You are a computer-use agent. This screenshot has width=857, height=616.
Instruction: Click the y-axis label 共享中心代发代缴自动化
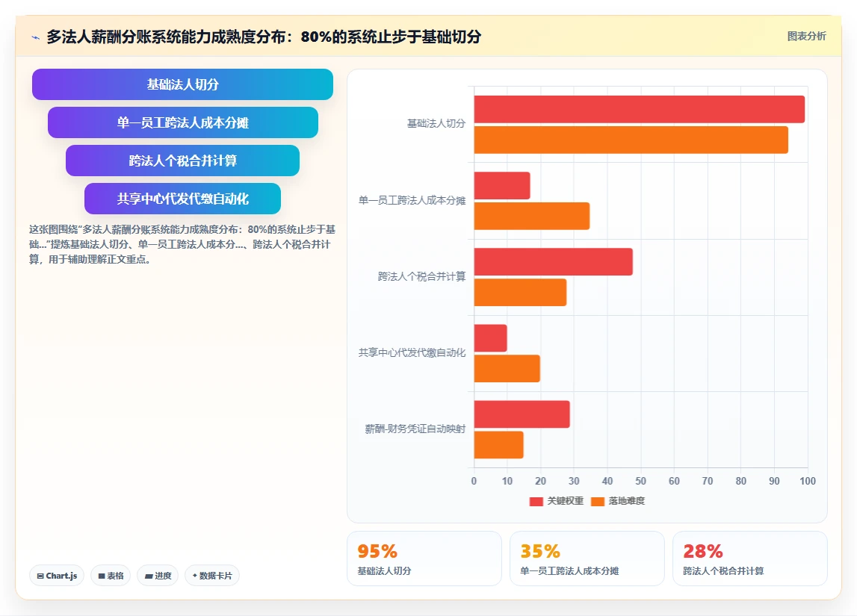click(x=412, y=352)
